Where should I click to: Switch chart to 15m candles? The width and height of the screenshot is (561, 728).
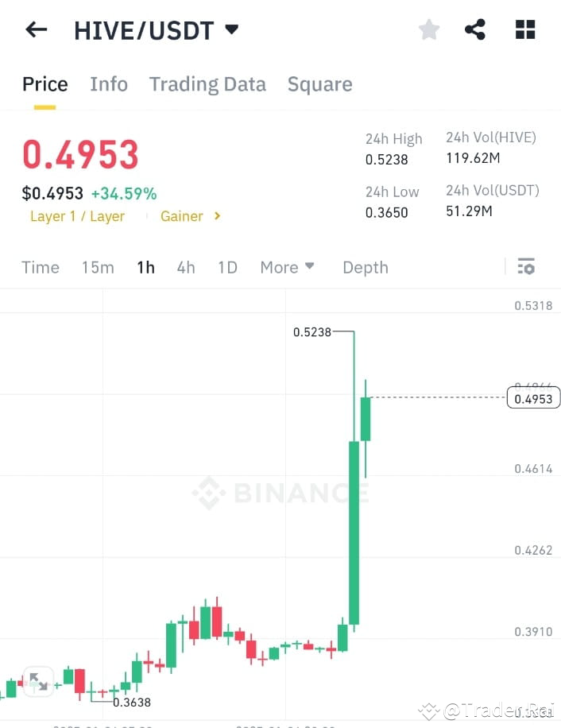98,267
